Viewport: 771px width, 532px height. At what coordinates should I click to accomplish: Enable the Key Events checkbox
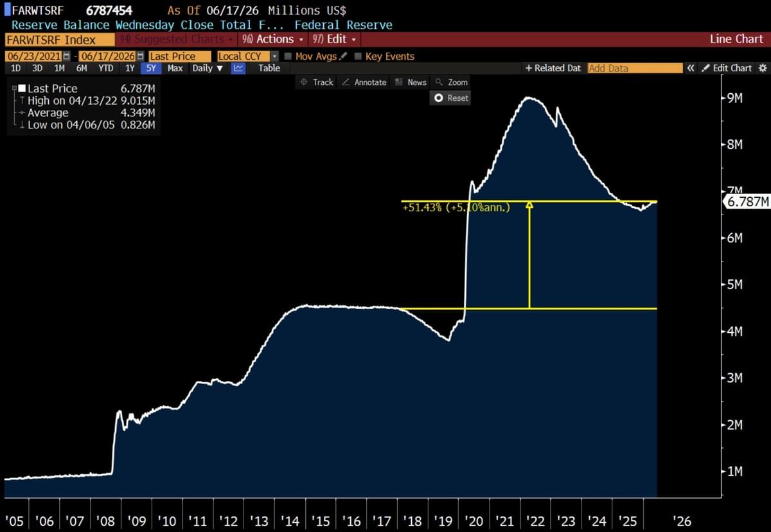[x=358, y=57]
